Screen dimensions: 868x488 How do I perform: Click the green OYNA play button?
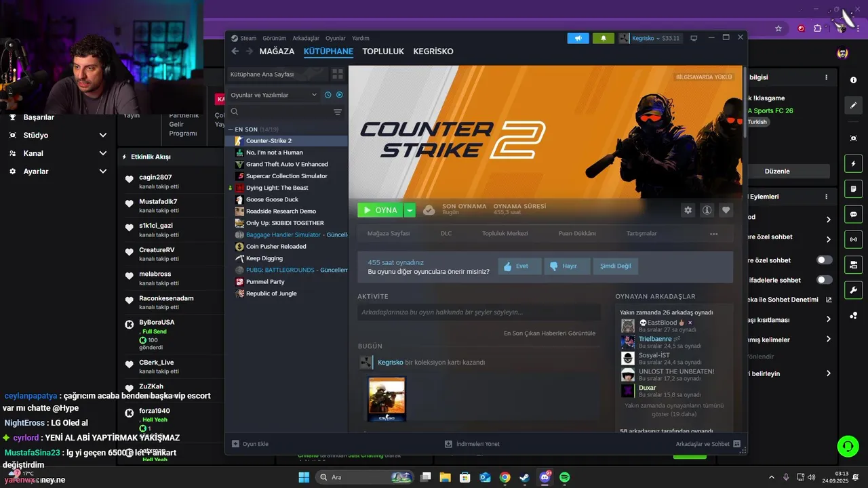(x=380, y=210)
